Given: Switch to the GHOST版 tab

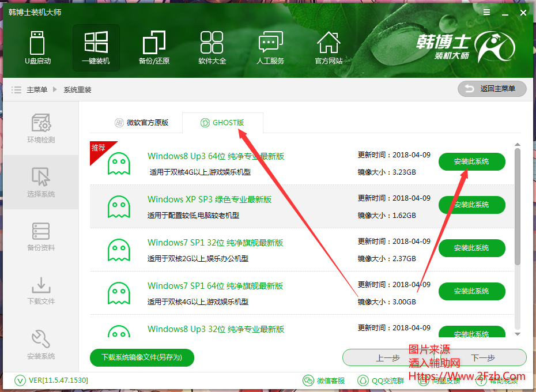Looking at the screenshot, I should (x=222, y=122).
